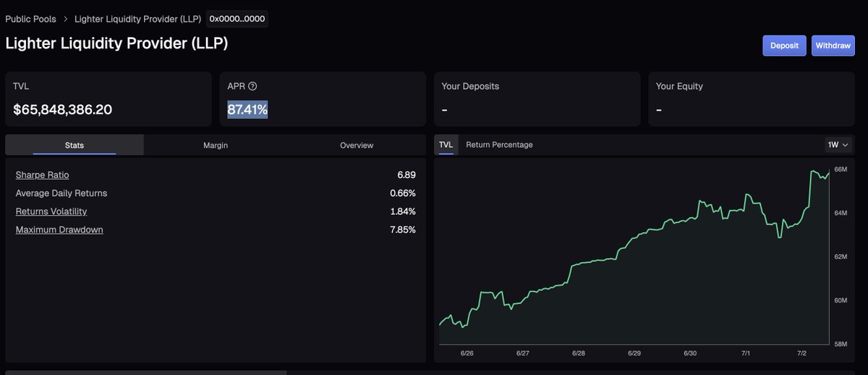Click the Lighter Liquidity Provider (LLP) breadcrumb

click(x=137, y=19)
